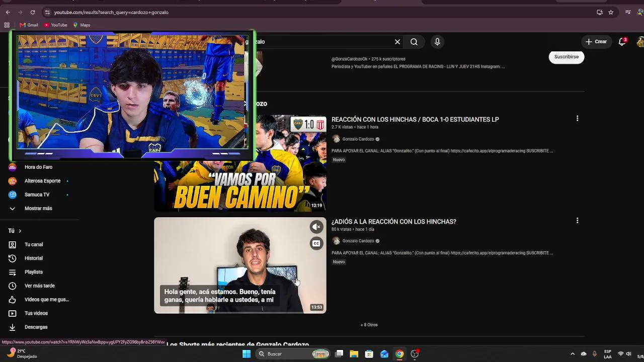
Task: Open the taskbar weather widget
Action: tap(22, 354)
